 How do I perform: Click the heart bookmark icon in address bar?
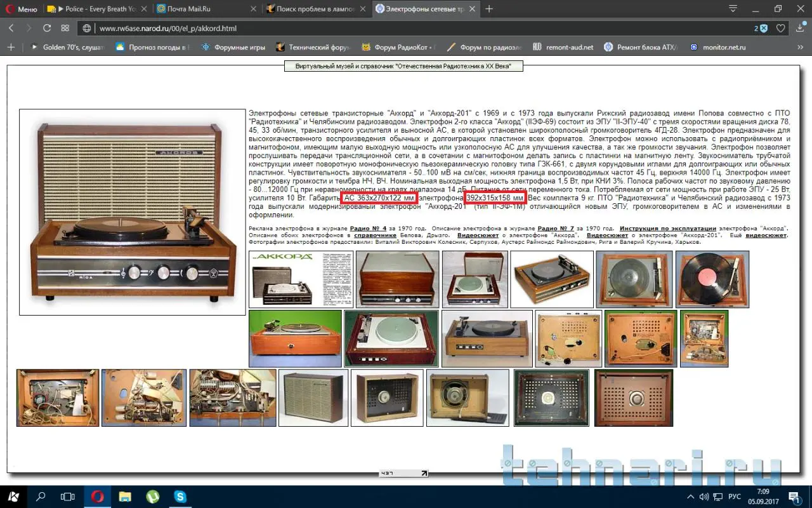tap(781, 28)
